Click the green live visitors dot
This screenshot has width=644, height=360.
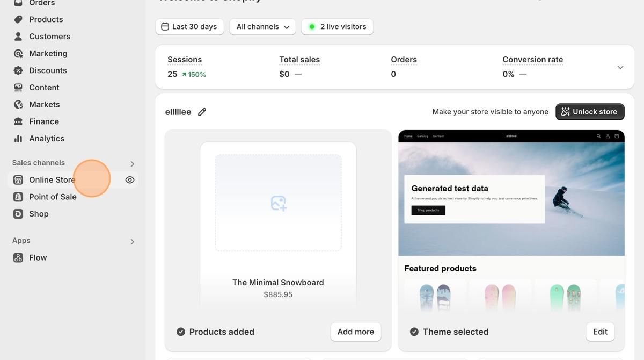tap(312, 27)
